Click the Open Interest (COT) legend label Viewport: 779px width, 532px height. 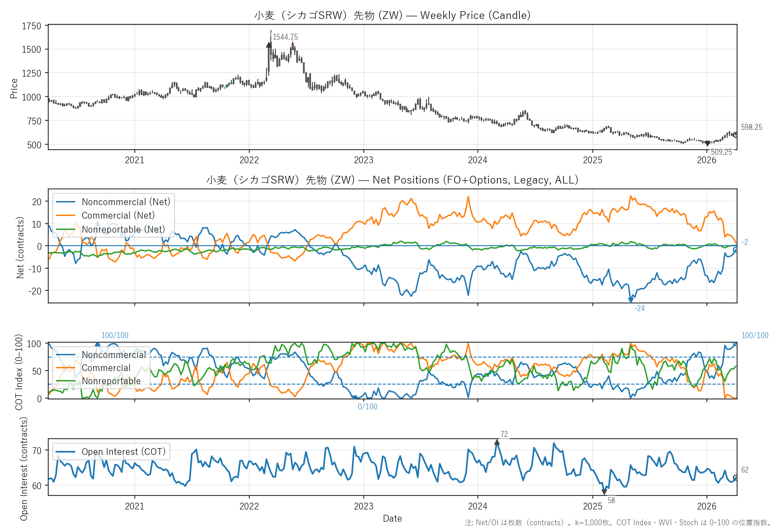click(x=123, y=452)
